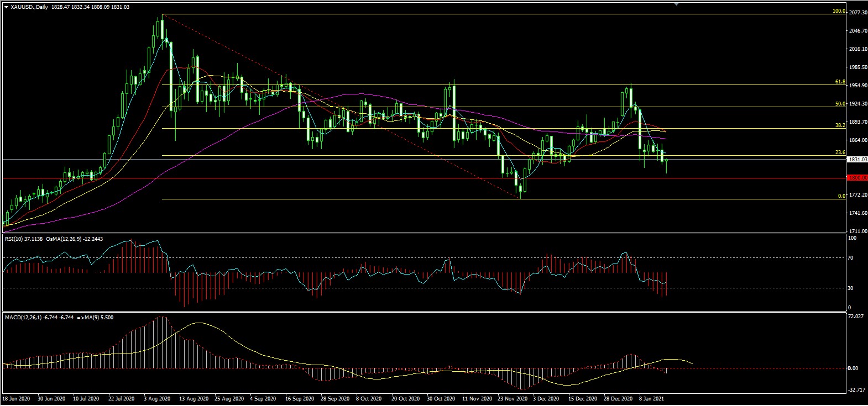Click the MACD -32.717 scale label
This screenshot has height=406, width=868.
click(856, 390)
